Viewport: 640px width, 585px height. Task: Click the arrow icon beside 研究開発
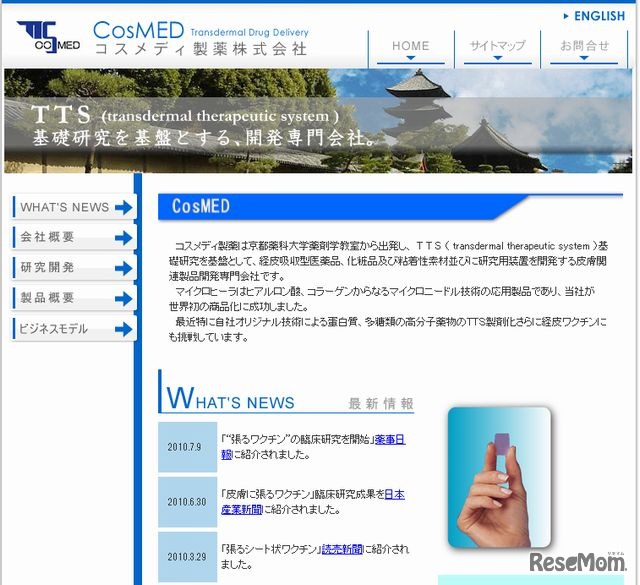coord(124,269)
